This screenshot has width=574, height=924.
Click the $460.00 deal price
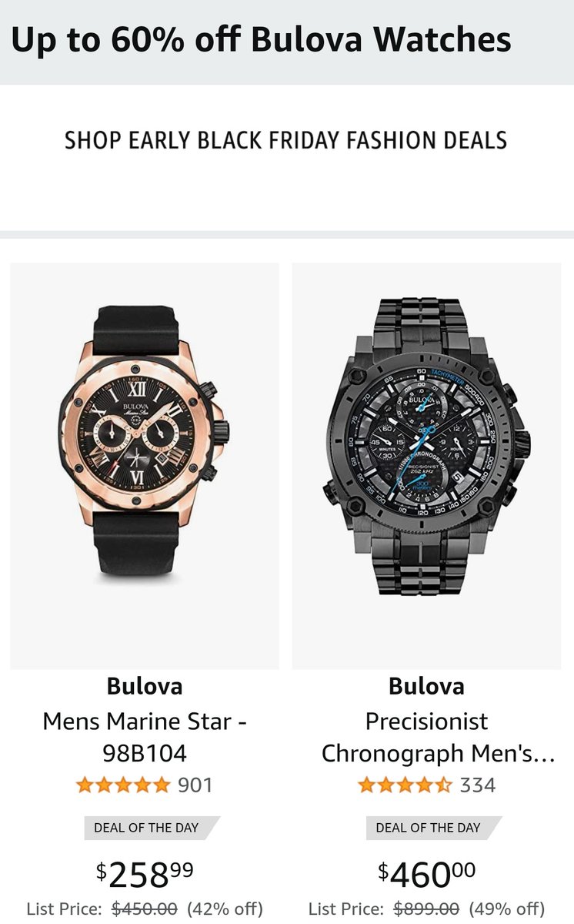tap(426, 874)
